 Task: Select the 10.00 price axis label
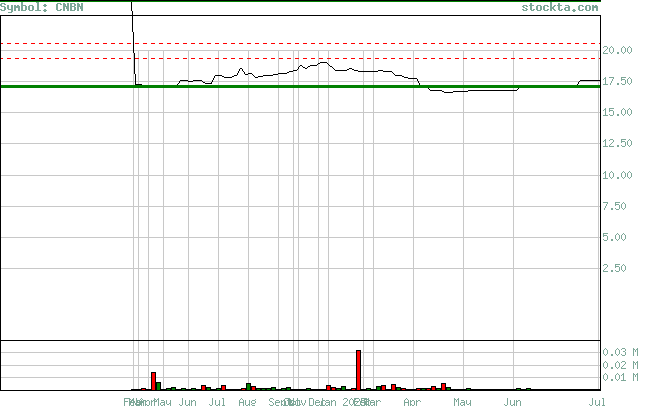pyautogui.click(x=617, y=175)
